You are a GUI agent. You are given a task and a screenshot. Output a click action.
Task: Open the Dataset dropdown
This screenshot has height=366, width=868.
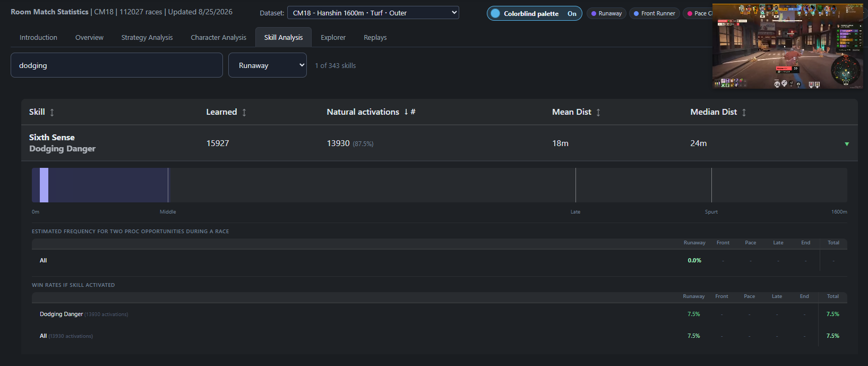pyautogui.click(x=373, y=13)
